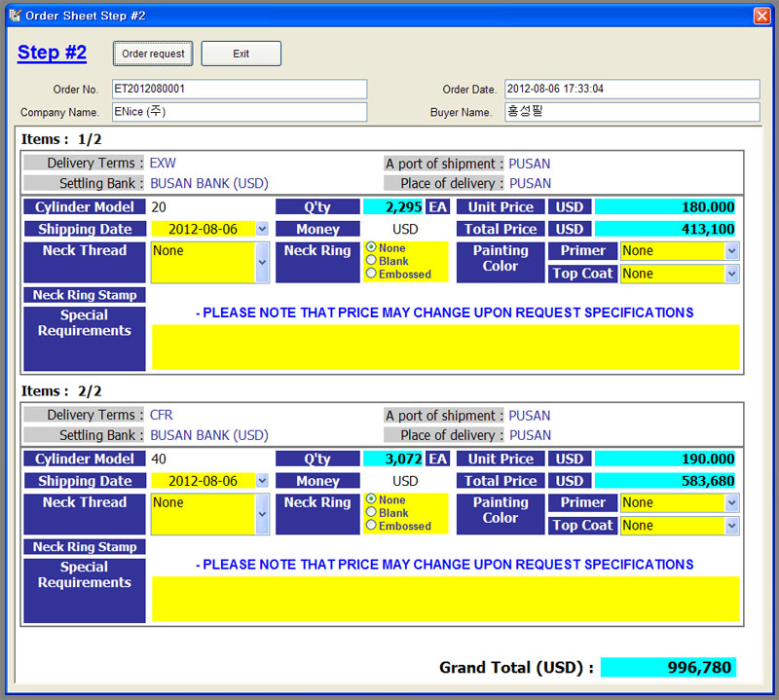Click the window title bar app icon

15,16
